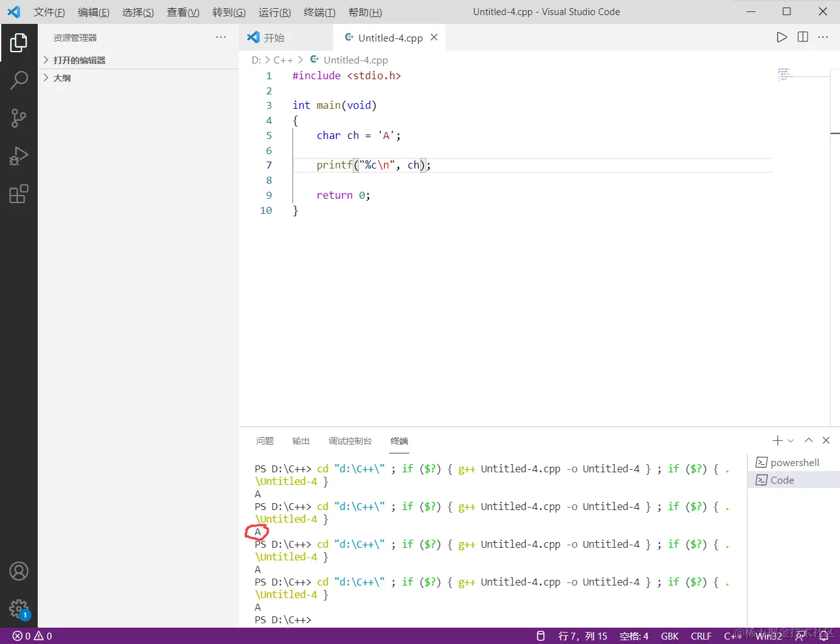
Task: Change language mode C++ in status bar
Action: (733, 636)
